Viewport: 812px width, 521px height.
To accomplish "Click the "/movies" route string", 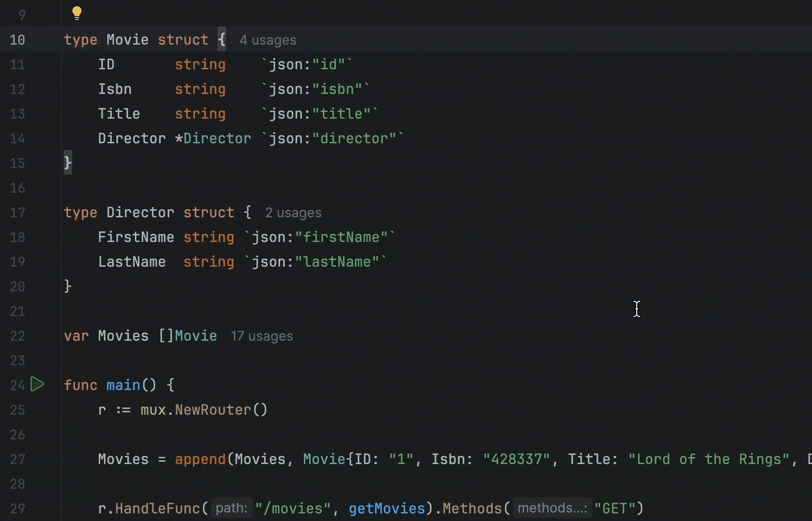I will tap(293, 509).
